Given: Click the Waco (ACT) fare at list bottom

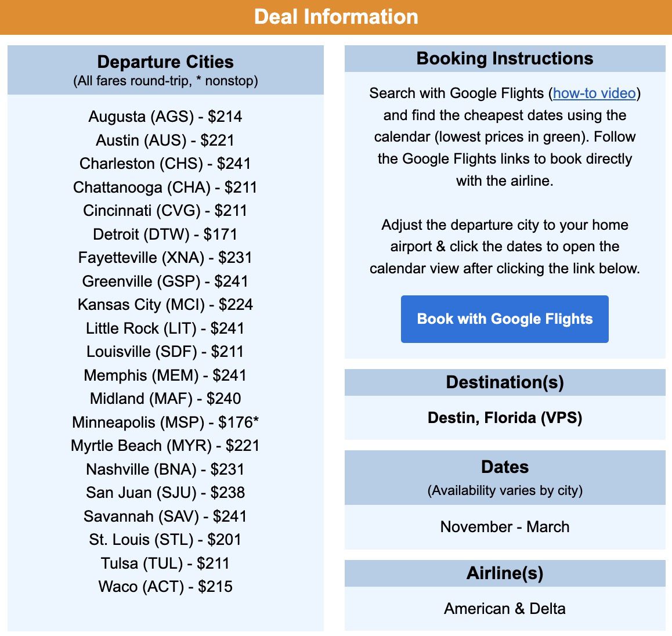Looking at the screenshot, I should point(165,587).
